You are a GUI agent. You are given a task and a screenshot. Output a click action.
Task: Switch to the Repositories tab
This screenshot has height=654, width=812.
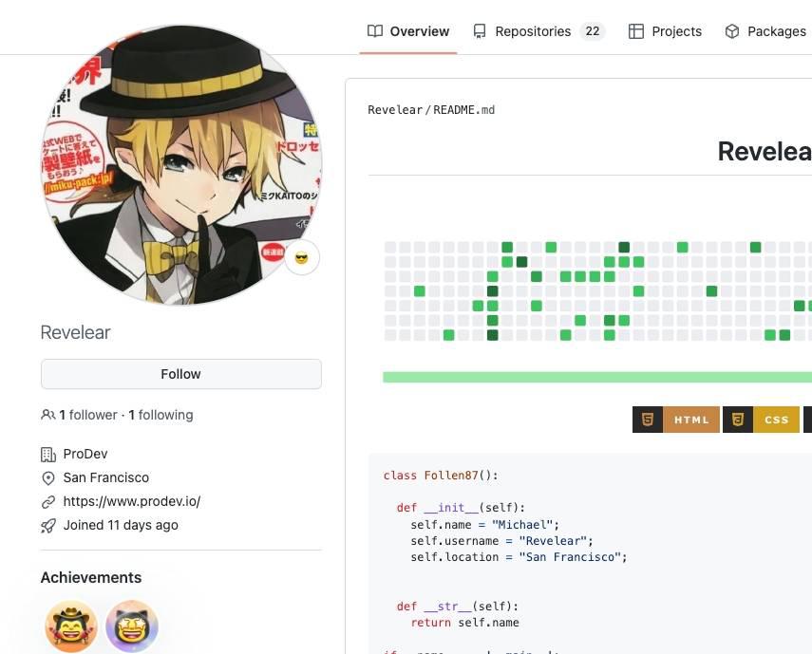pyautogui.click(x=538, y=31)
